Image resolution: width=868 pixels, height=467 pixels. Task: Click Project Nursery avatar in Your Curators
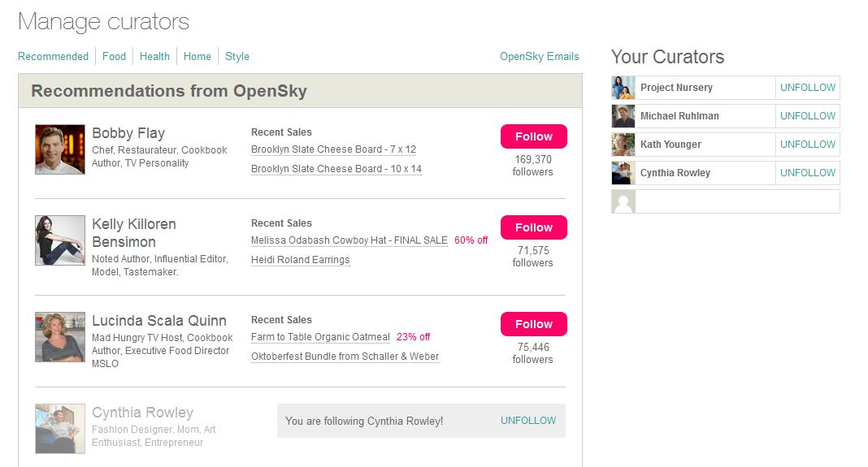(623, 88)
